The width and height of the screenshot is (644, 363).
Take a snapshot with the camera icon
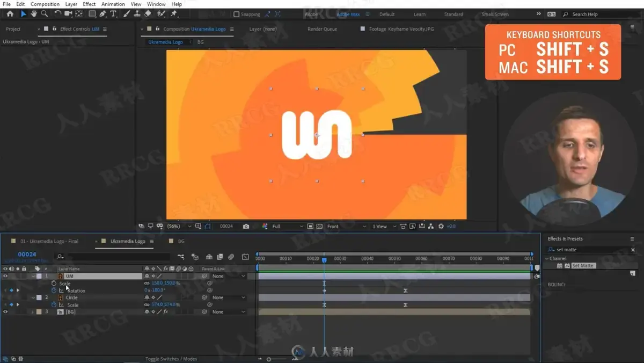[x=246, y=227]
